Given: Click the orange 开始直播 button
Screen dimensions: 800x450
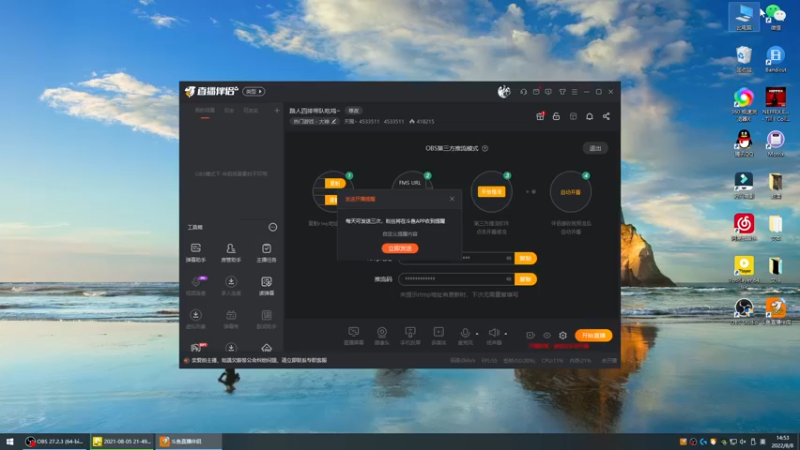Looking at the screenshot, I should point(593,335).
